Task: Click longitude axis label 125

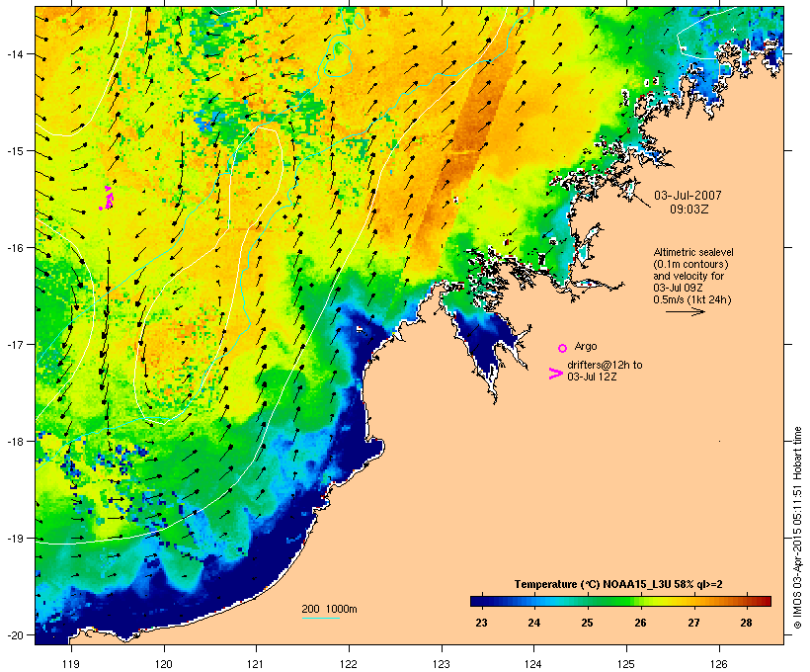Action: coord(626,664)
